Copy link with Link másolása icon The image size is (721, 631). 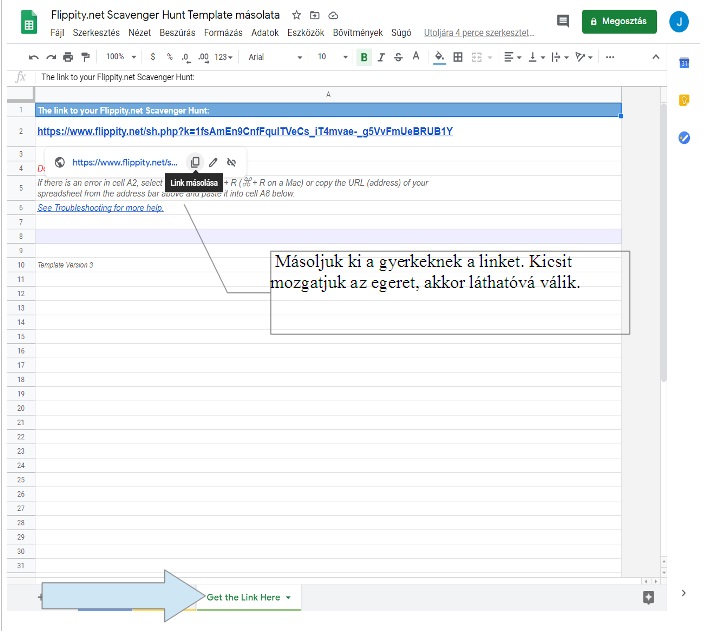(195, 162)
